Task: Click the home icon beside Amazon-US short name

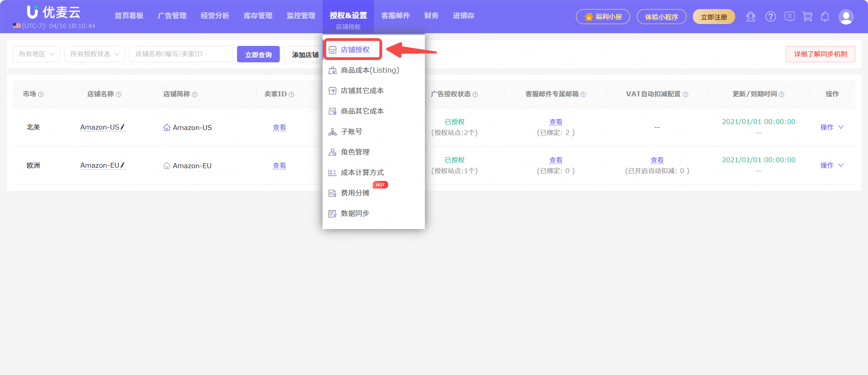Action: (x=167, y=128)
